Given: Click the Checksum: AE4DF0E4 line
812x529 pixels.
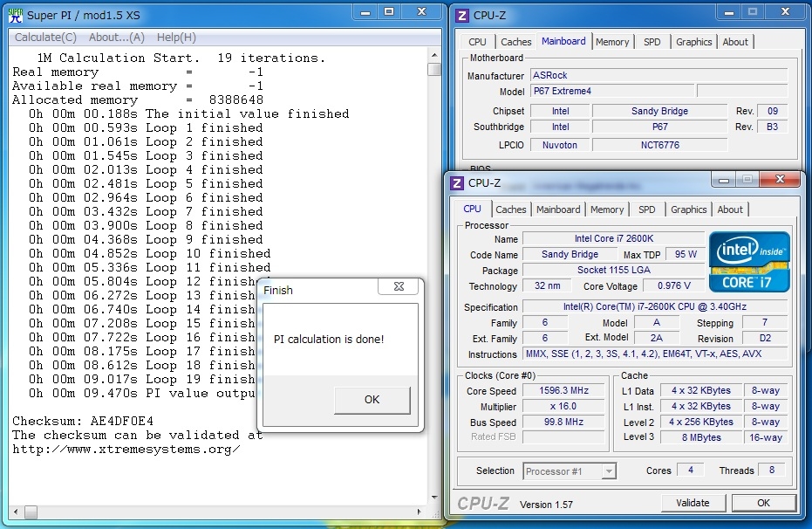Looking at the screenshot, I should click(83, 421).
